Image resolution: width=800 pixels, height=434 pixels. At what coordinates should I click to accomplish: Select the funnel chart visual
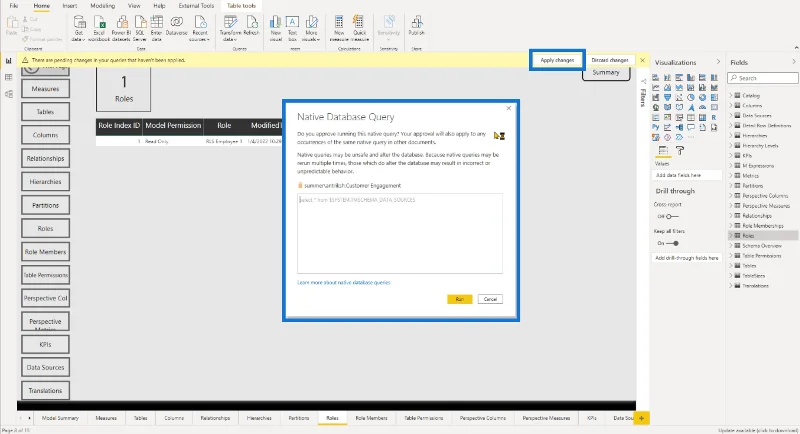coord(667,97)
